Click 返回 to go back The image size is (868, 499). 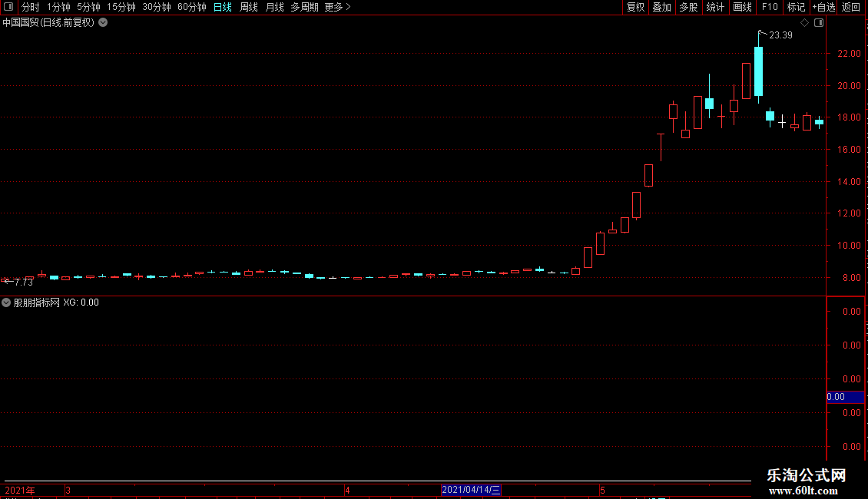coord(851,7)
